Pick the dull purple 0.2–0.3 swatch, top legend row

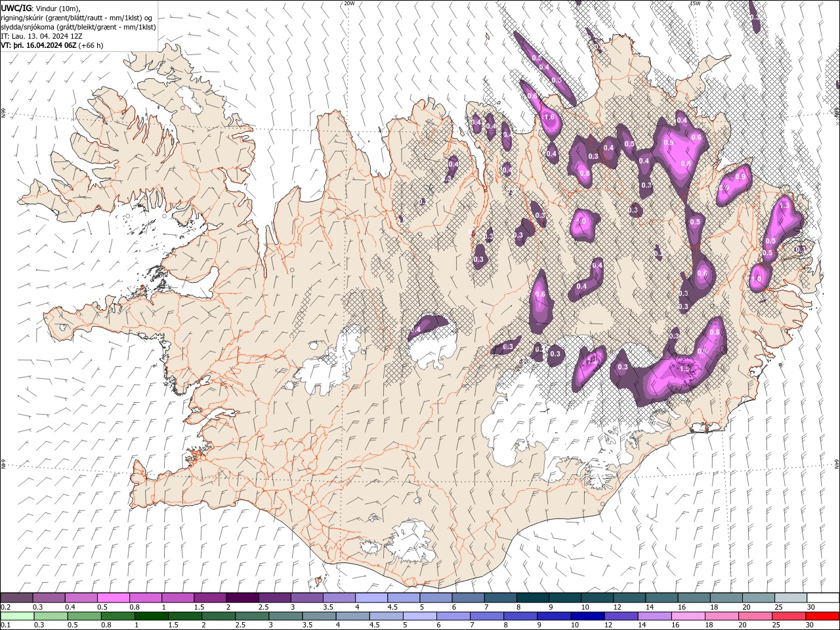pos(17,598)
